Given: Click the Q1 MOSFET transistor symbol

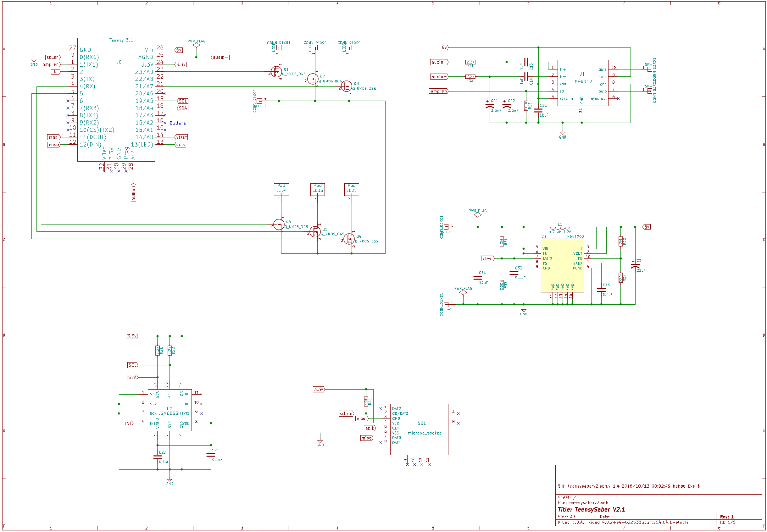Looking at the screenshot, I should tap(276, 71).
